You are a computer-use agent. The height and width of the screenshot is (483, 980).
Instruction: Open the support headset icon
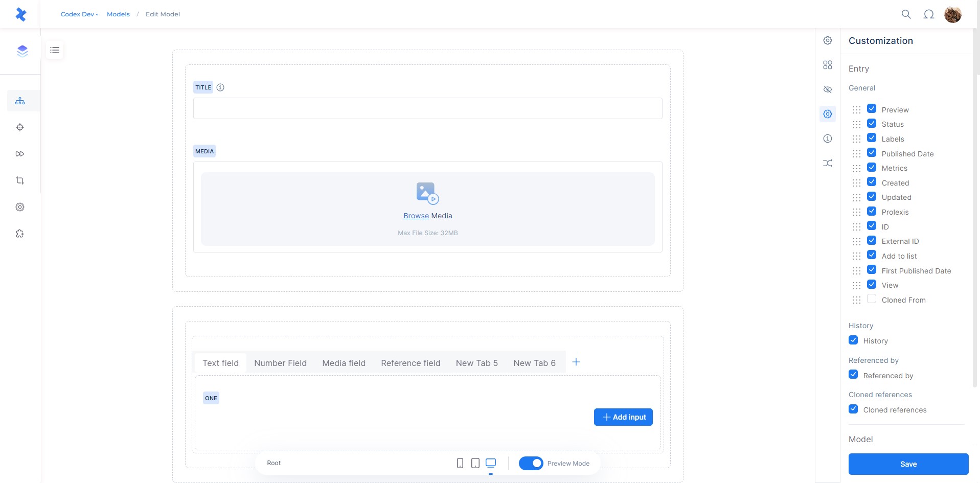[x=929, y=14]
